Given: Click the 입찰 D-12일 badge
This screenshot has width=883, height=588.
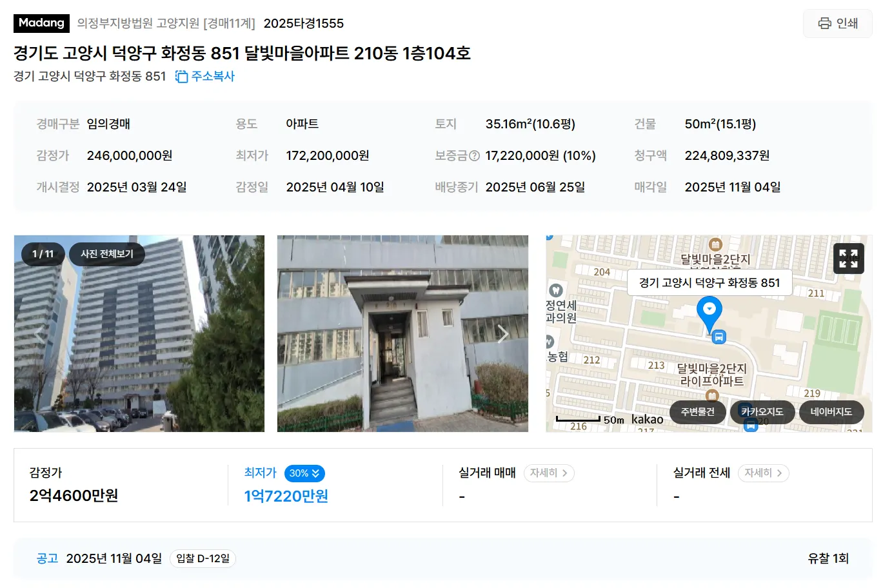Looking at the screenshot, I should (203, 558).
